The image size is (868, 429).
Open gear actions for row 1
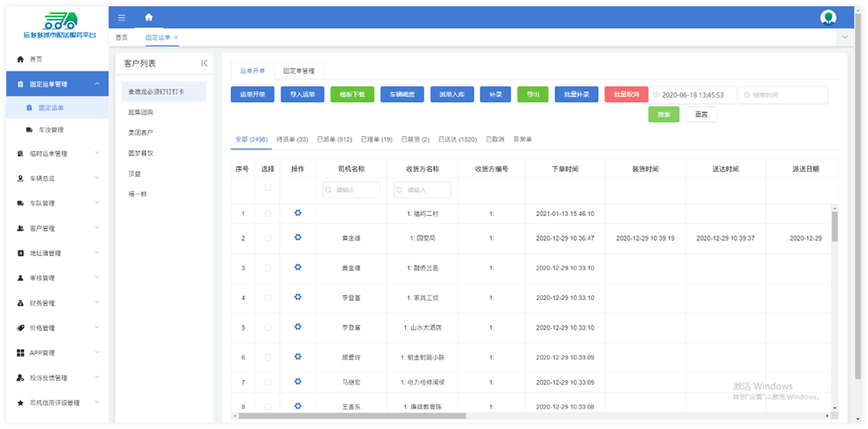tap(298, 213)
